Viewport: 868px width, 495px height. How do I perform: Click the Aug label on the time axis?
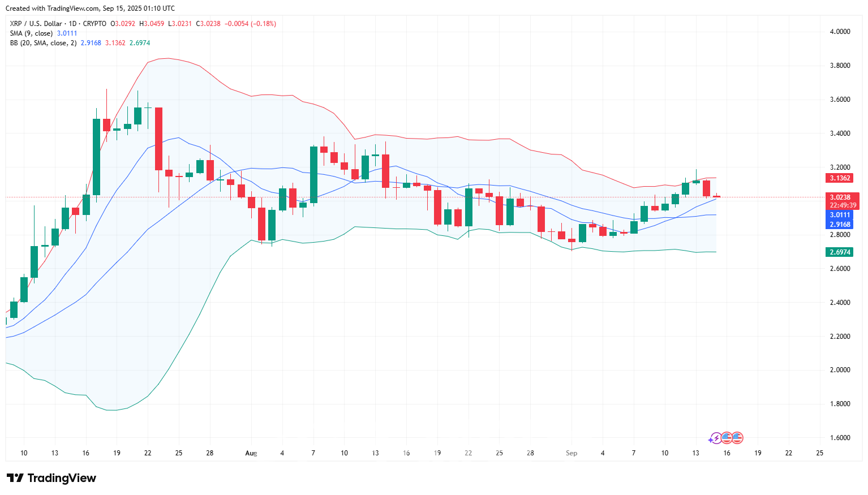pos(251,453)
